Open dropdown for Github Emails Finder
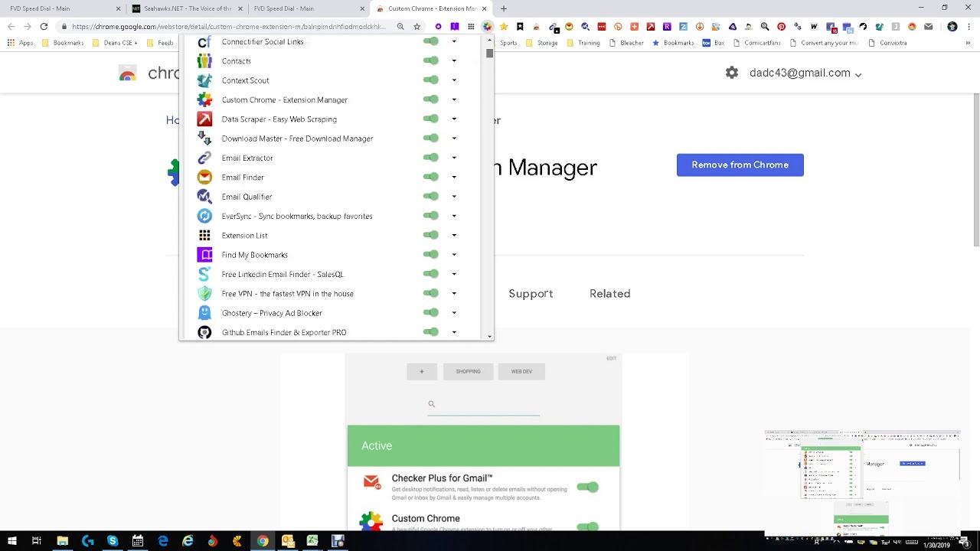 tap(454, 332)
